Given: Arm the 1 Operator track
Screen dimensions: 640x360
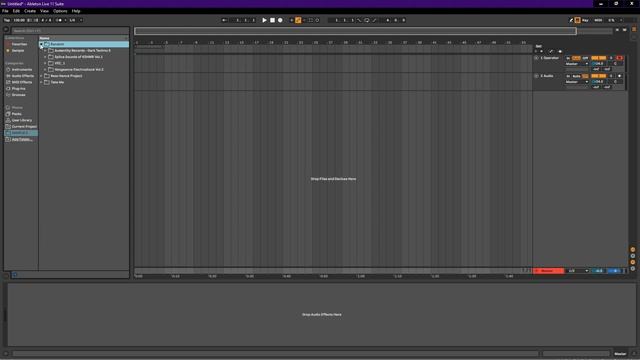Looking at the screenshot, I should pos(620,58).
